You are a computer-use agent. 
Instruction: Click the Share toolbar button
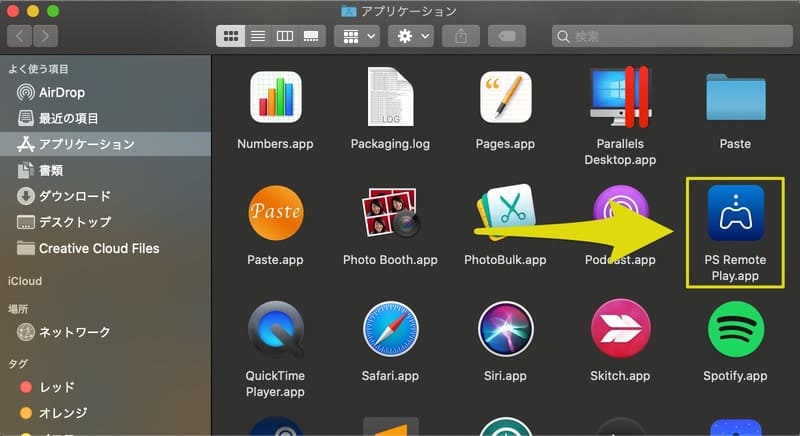click(461, 36)
